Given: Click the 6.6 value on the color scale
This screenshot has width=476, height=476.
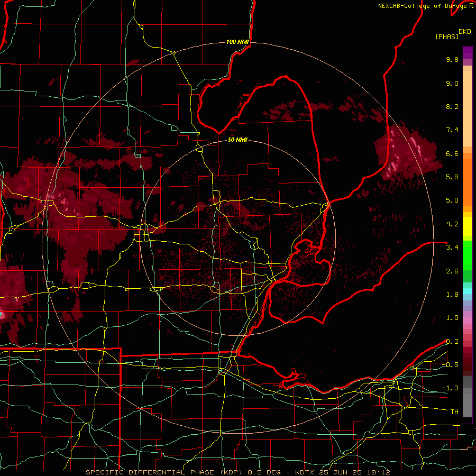Looking at the screenshot, I should pos(452,153).
